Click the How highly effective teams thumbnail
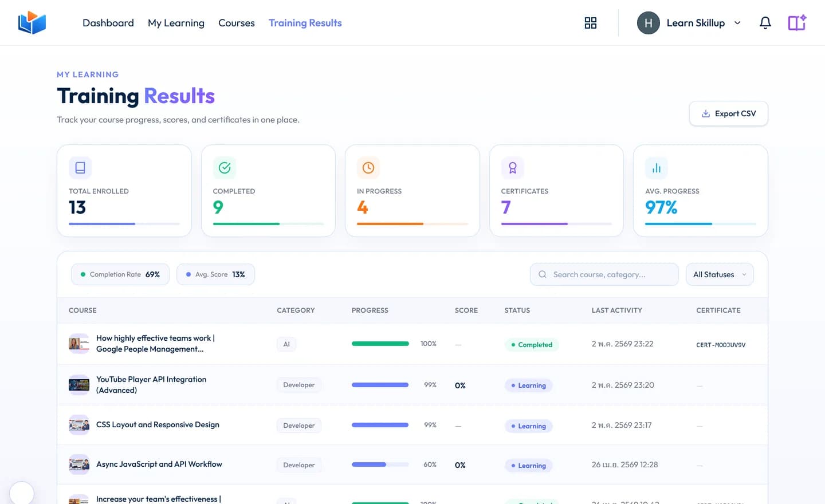 79,344
